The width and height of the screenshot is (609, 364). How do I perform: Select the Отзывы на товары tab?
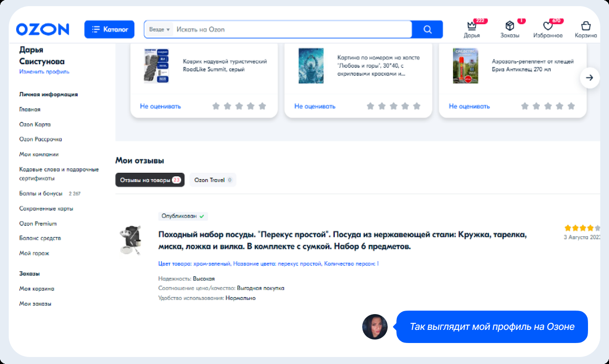(x=150, y=180)
